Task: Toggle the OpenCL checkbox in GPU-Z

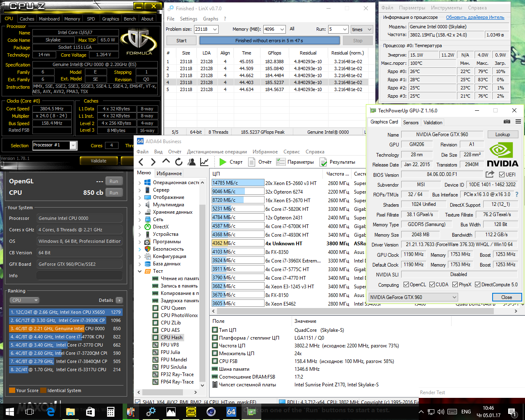Action: 406,285
